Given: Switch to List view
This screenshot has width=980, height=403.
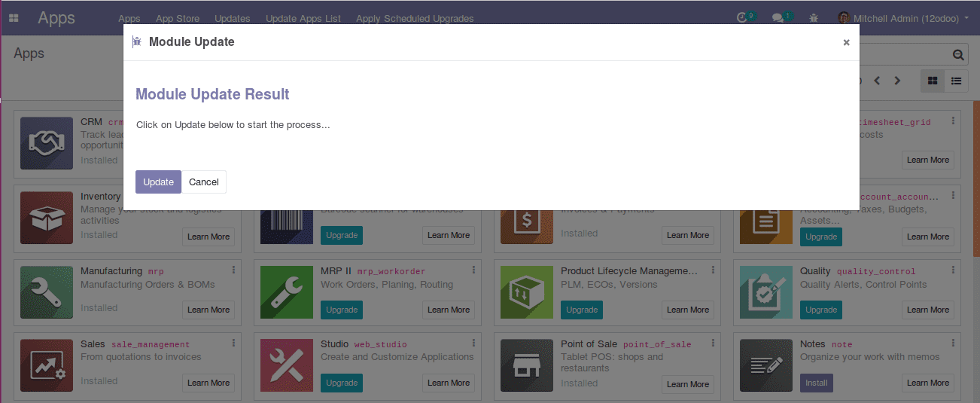Looking at the screenshot, I should [x=956, y=81].
